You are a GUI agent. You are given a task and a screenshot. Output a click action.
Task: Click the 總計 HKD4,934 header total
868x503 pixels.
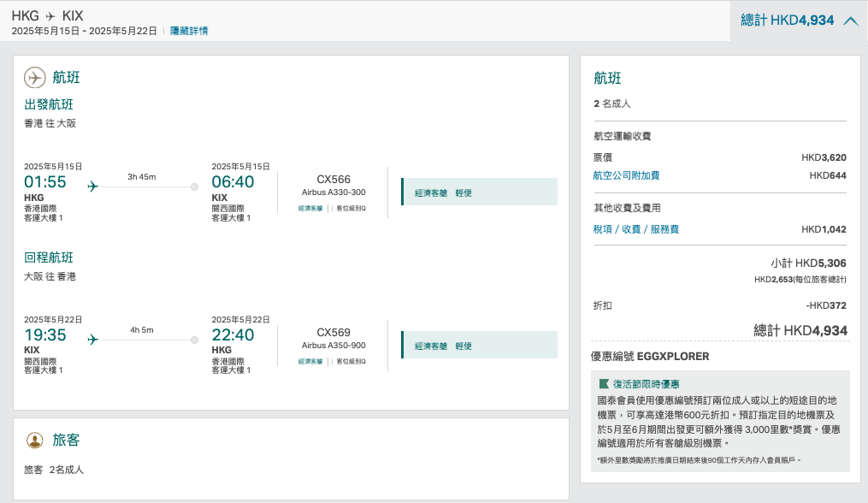click(x=787, y=21)
